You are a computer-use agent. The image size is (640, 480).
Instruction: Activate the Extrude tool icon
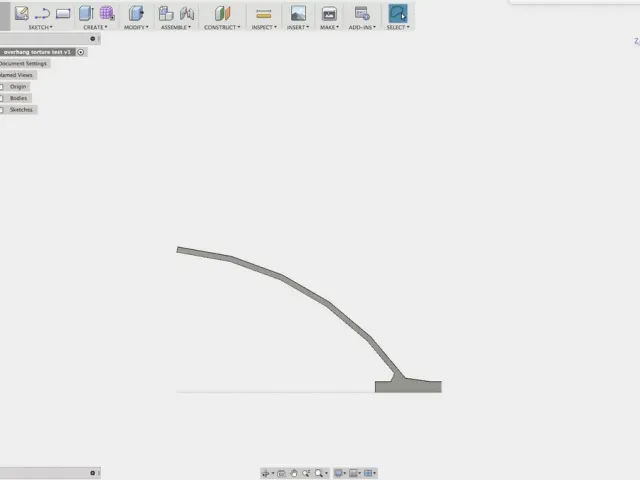(86, 13)
